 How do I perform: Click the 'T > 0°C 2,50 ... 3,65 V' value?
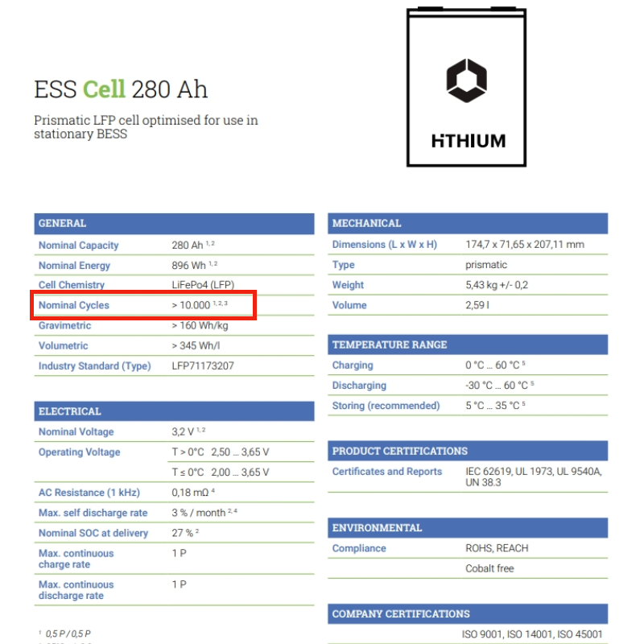click(221, 452)
